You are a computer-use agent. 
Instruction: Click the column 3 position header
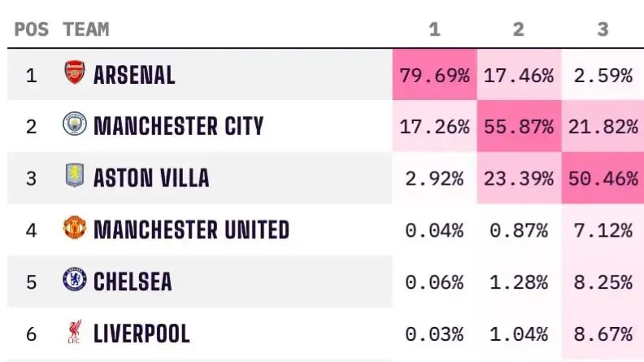coord(603,29)
